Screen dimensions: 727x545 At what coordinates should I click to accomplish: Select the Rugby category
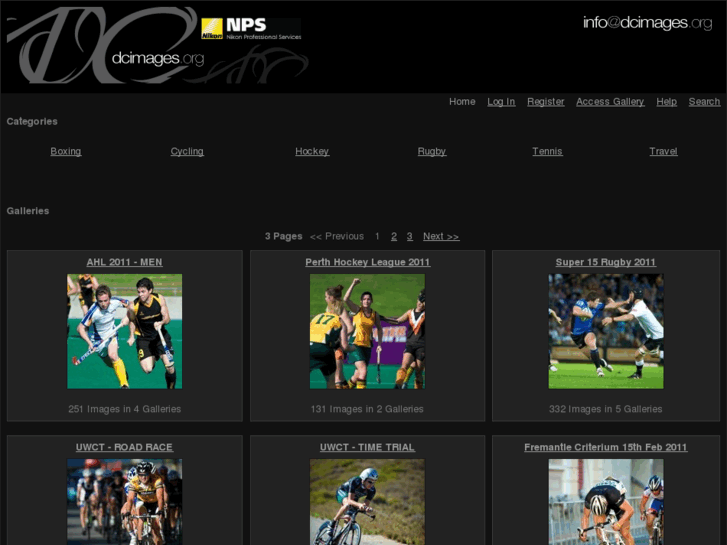point(432,151)
